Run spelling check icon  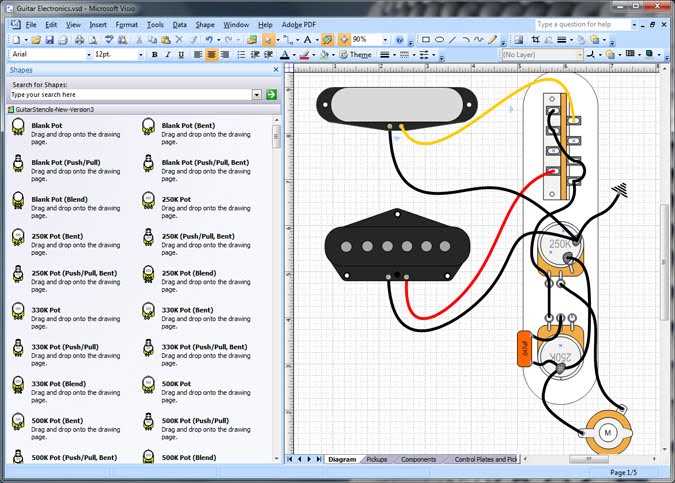109,40
